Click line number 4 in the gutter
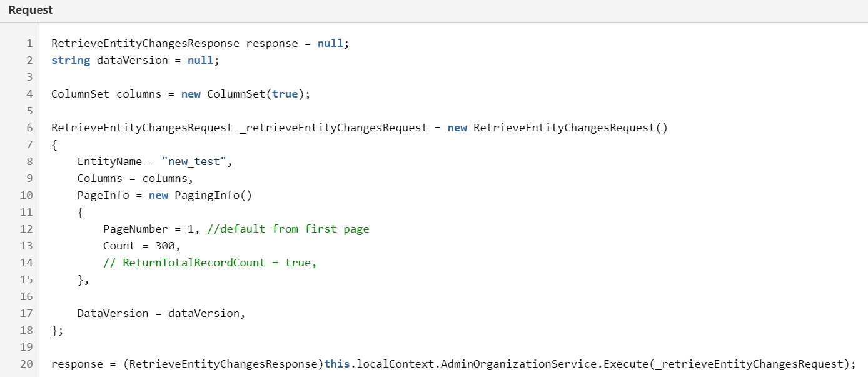 click(29, 94)
